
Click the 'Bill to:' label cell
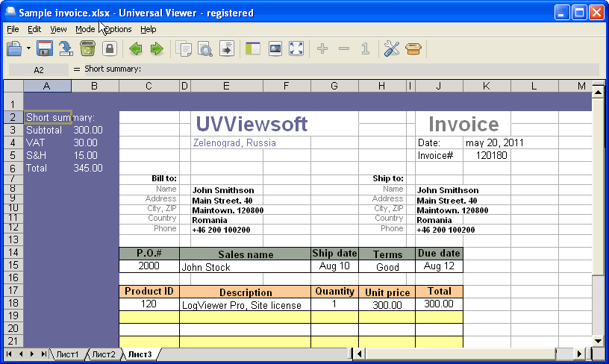click(149, 178)
